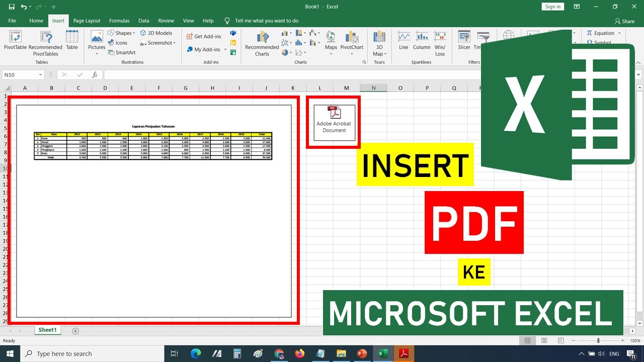
Task: Open the Formulas ribbon tab
Action: click(119, 21)
